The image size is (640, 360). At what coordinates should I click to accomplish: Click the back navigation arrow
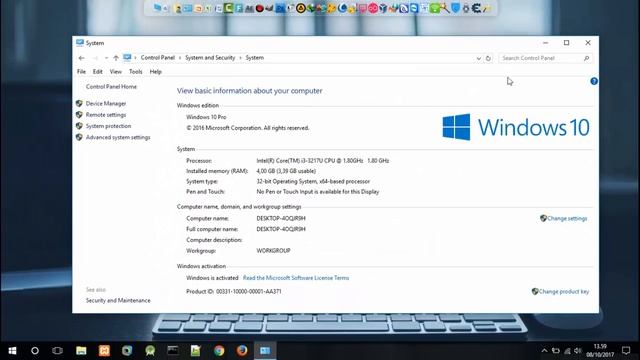click(x=82, y=58)
